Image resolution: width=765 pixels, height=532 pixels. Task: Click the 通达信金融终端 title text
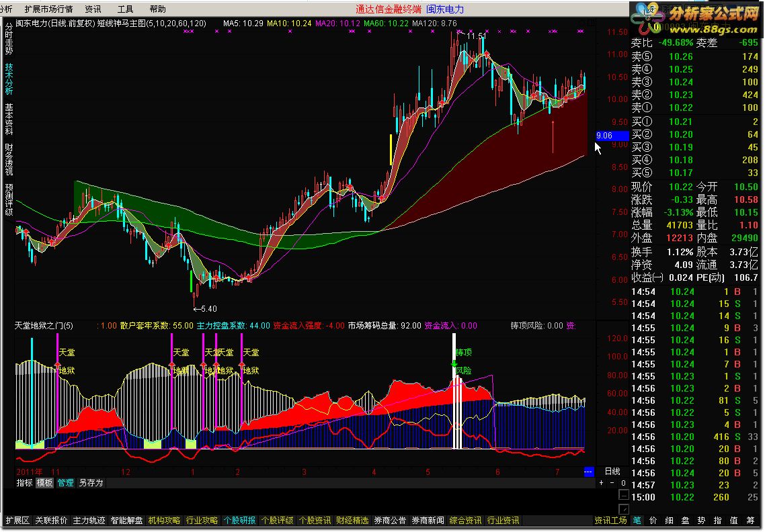pyautogui.click(x=389, y=9)
